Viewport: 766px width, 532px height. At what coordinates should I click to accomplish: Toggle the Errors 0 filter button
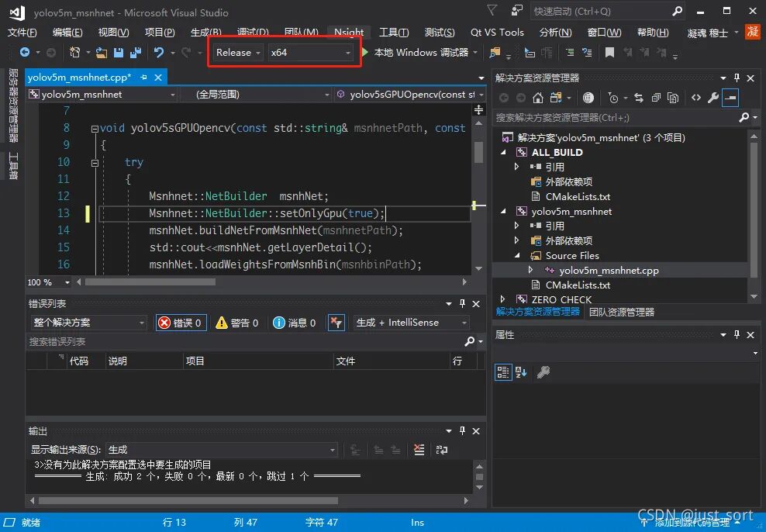click(181, 323)
